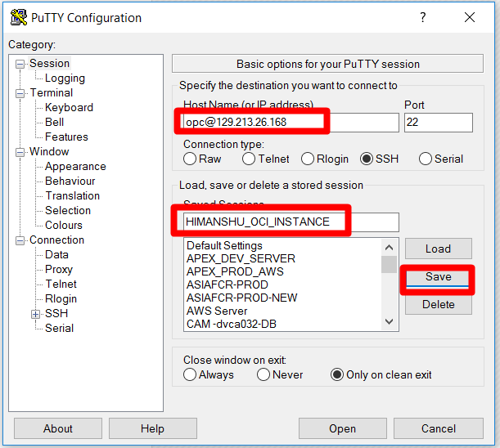Open the Keyboard category
The width and height of the screenshot is (500, 448).
click(x=69, y=107)
